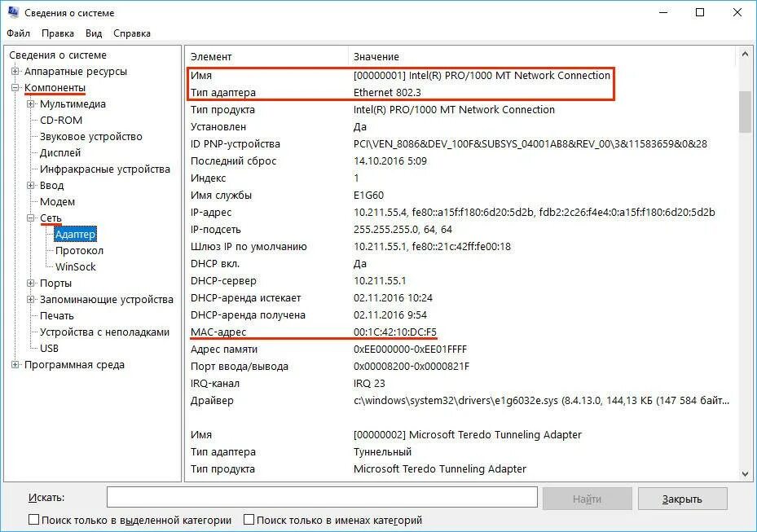Select Программная среда tree item
This screenshot has height=532, width=757.
tap(74, 365)
